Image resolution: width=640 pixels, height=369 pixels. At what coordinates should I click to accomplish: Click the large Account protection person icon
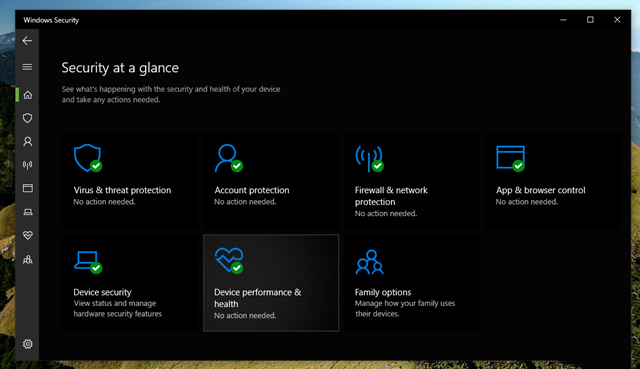pyautogui.click(x=229, y=158)
